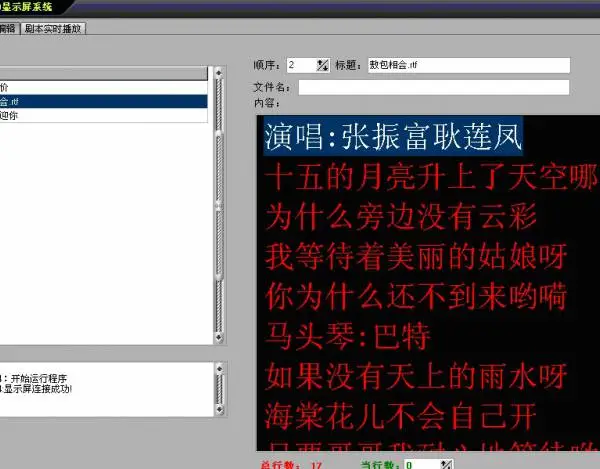This screenshot has height=469, width=600.
Task: Select the line 马头琴:巴特
Action: pos(347,337)
